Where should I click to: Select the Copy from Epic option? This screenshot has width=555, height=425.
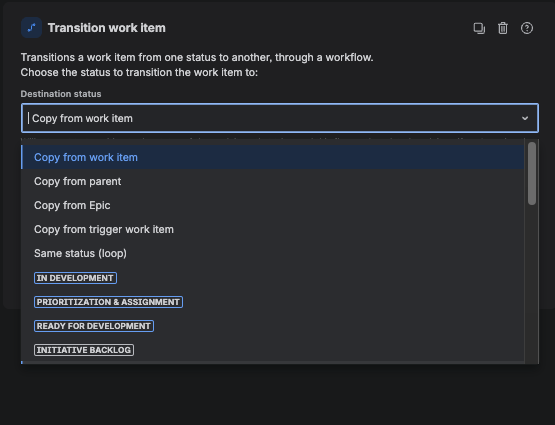273,205
